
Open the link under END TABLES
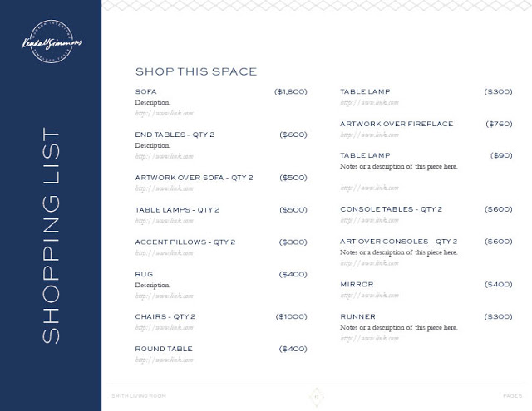(164, 156)
